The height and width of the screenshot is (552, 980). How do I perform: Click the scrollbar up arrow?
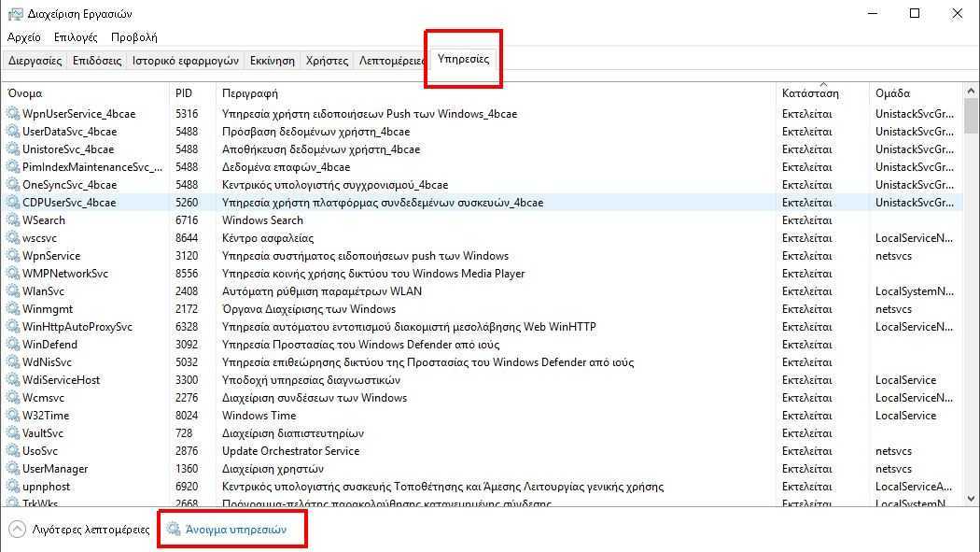[x=971, y=91]
